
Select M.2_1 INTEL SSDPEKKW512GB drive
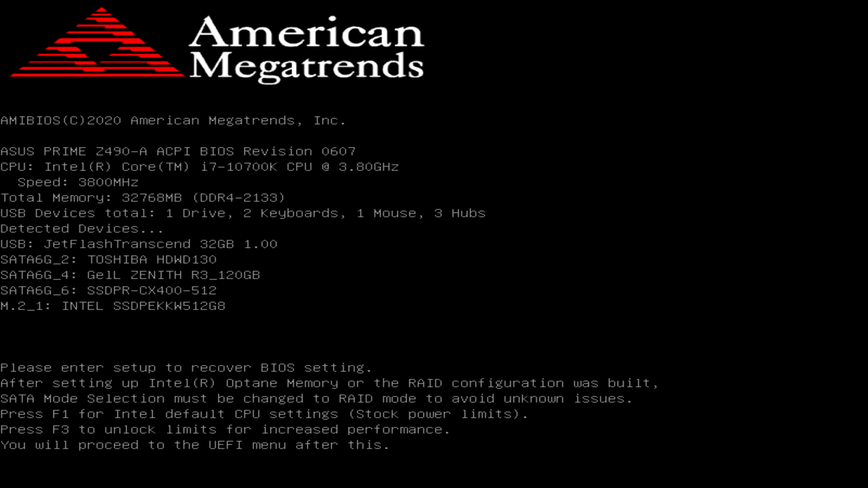click(113, 305)
